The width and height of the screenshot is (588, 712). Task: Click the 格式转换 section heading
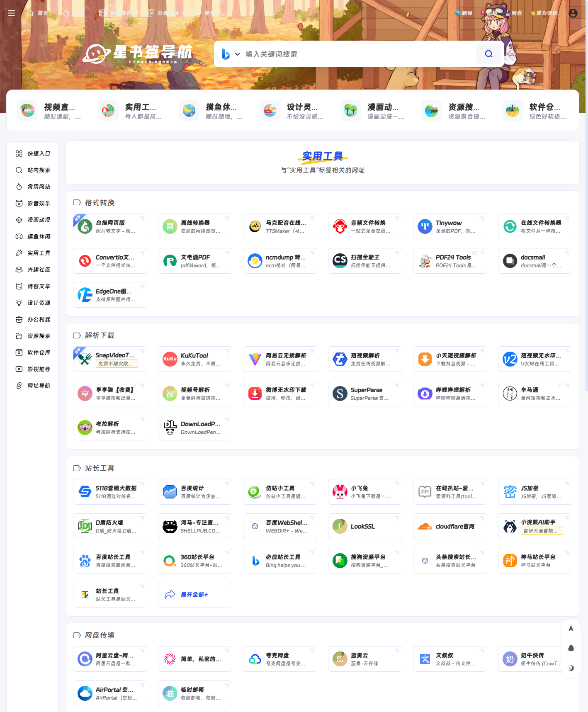pyautogui.click(x=100, y=203)
